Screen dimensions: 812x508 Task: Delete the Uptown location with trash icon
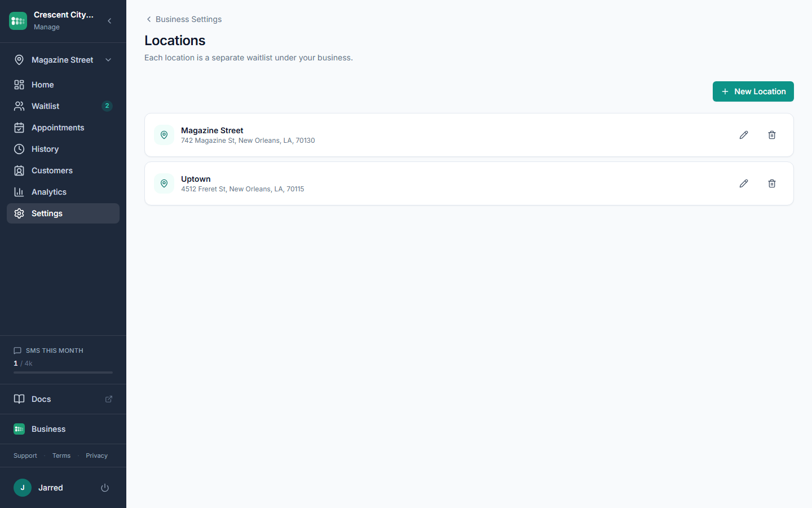click(772, 183)
